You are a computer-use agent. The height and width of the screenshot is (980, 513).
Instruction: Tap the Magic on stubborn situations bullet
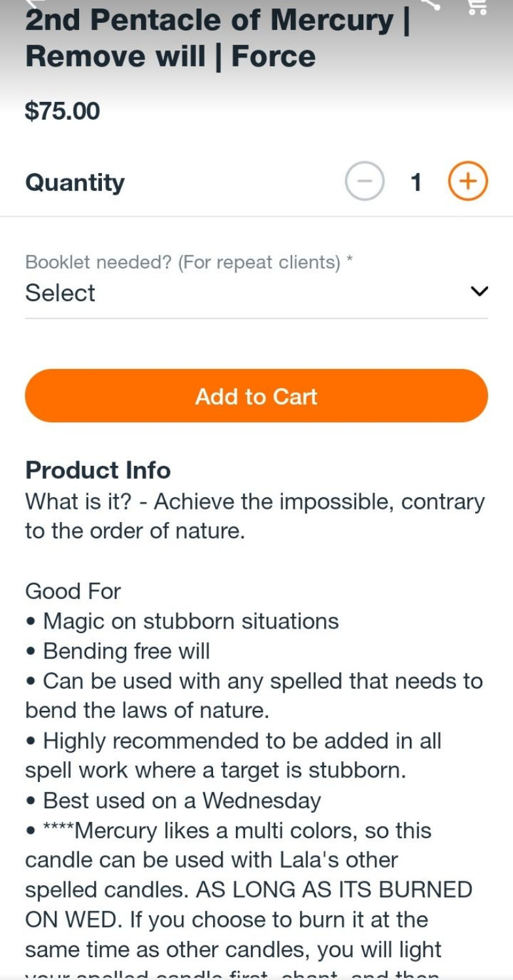(190, 621)
